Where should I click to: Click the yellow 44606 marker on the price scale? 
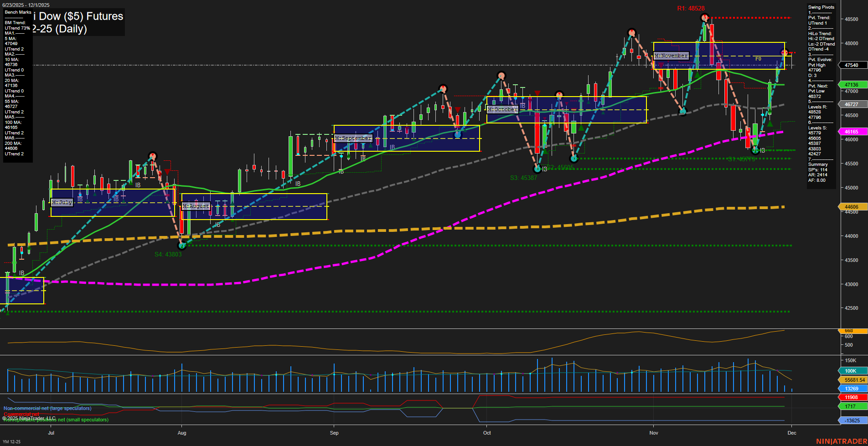(x=852, y=206)
